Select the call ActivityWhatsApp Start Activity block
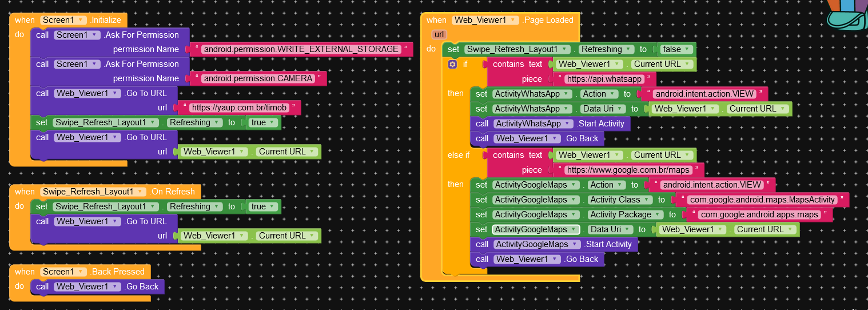The height and width of the screenshot is (310, 868). pos(550,124)
